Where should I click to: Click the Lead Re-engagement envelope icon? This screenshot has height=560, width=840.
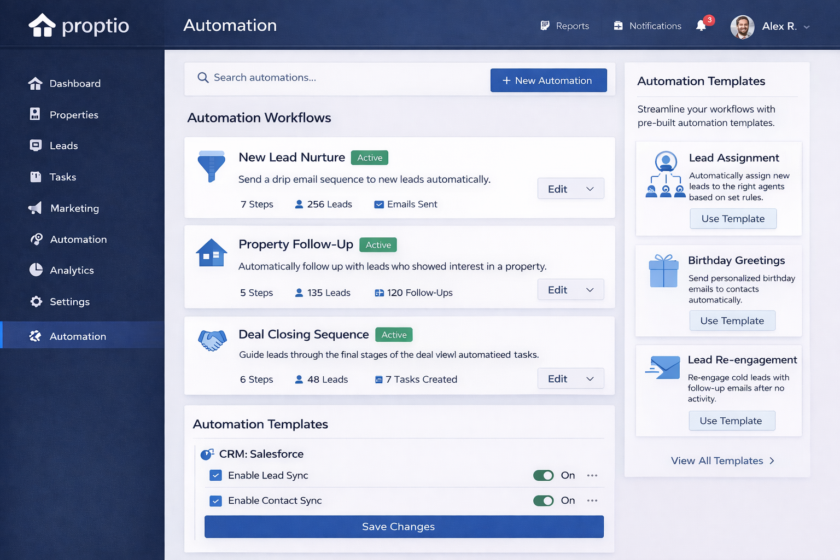662,368
